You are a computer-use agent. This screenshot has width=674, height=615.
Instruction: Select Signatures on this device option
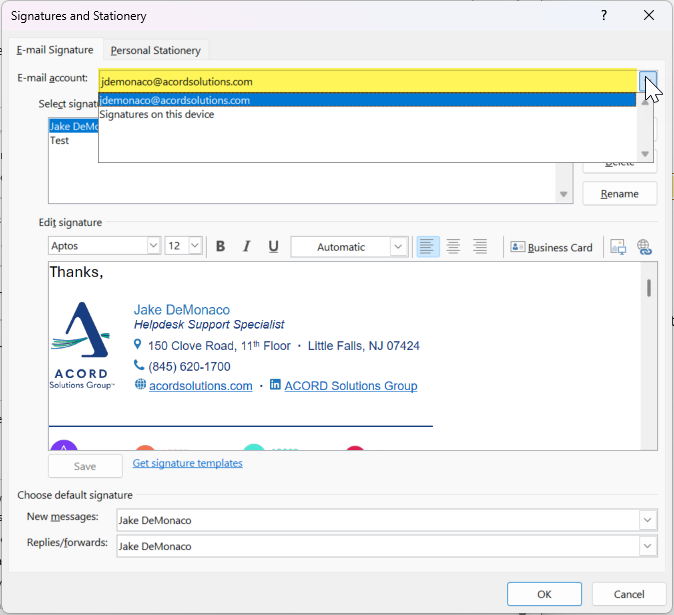click(x=157, y=115)
